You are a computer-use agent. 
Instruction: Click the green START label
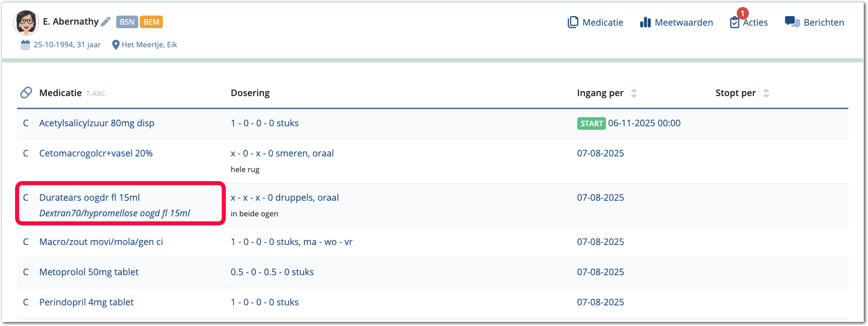click(x=591, y=123)
